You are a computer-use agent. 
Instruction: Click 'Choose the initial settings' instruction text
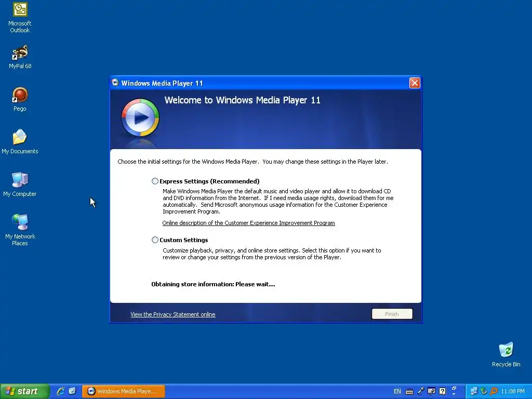click(253, 162)
